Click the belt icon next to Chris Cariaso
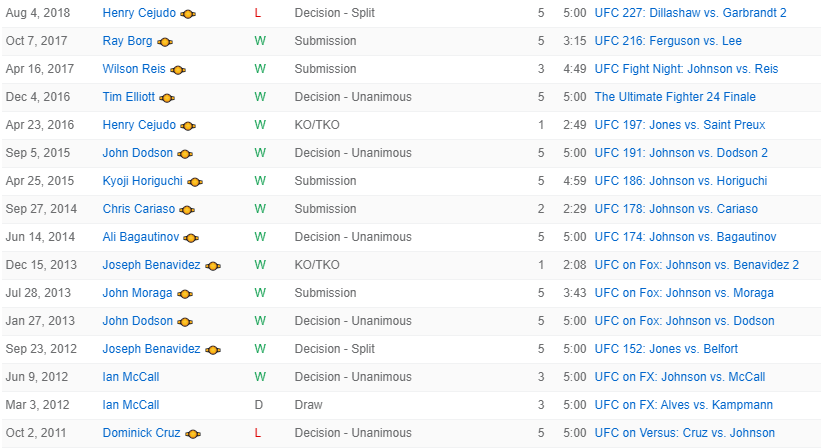Image resolution: width=821 pixels, height=448 pixels. [x=187, y=210]
